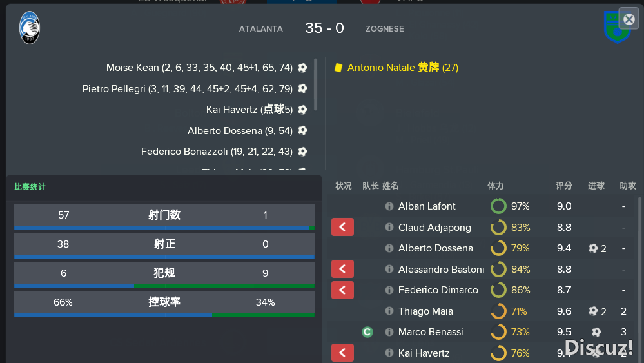This screenshot has width=644, height=363.
Task: Click the red substitution arrow for Alessandro Bastoni
Action: tap(342, 269)
